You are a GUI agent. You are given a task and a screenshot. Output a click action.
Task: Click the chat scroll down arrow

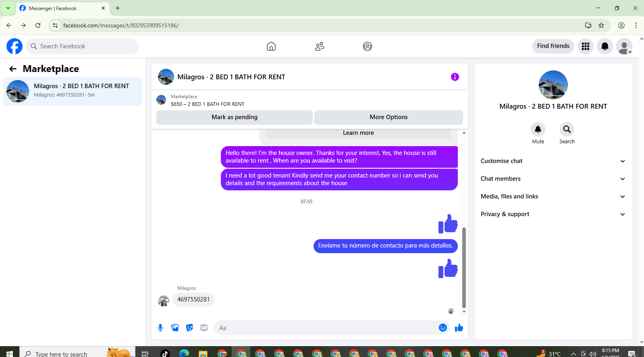point(464,312)
